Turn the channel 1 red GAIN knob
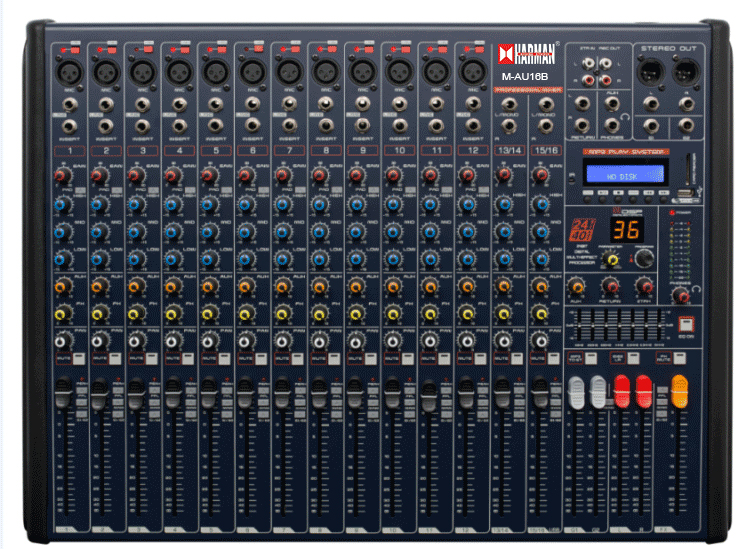The width and height of the screenshot is (738, 549). pos(62,175)
